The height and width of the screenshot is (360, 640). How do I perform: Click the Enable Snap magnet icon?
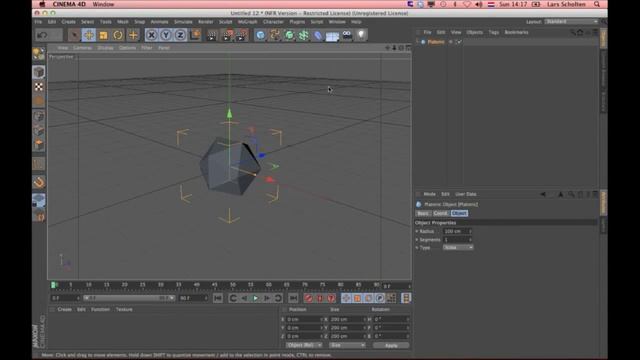tap(39, 182)
